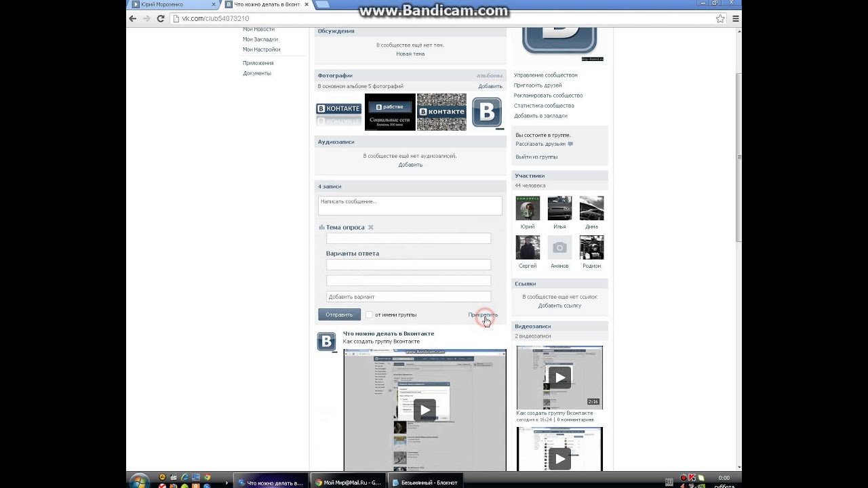This screenshot has width=868, height=488.
Task: Click the first Варианты ответа field
Action: click(x=408, y=265)
